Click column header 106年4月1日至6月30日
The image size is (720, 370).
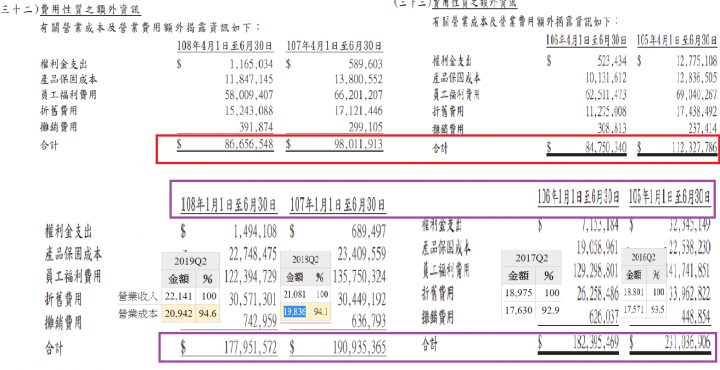click(x=586, y=40)
